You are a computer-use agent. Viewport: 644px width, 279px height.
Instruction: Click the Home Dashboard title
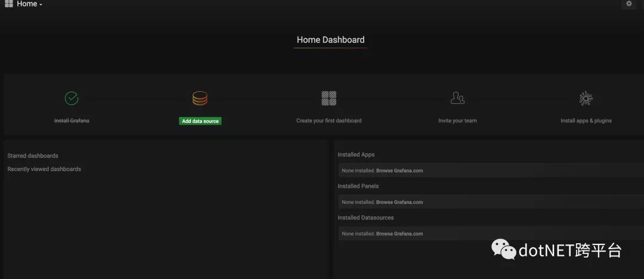pyautogui.click(x=330, y=40)
